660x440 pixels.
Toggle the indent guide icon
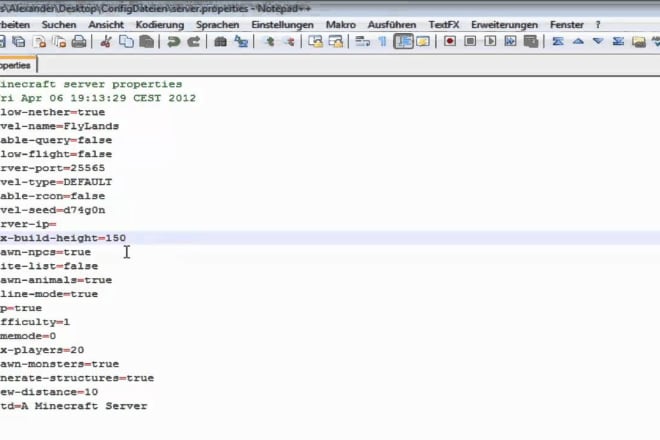pyautogui.click(x=403, y=42)
